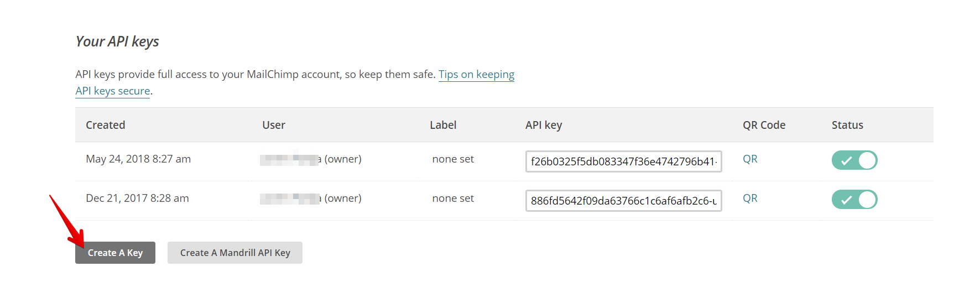Screen dimensions: 980x282
Task: Click the API key column header
Action: point(544,125)
